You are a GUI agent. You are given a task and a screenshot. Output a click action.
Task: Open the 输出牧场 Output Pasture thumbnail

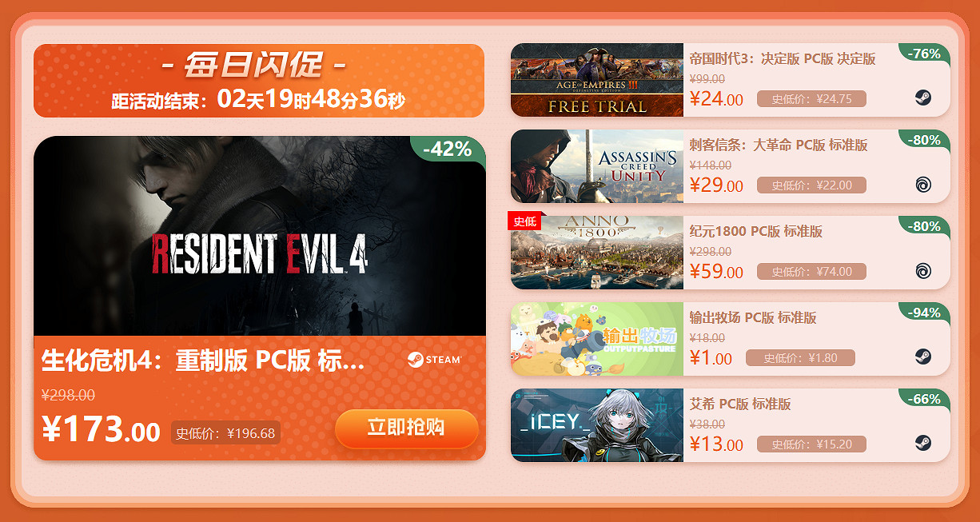coord(597,339)
